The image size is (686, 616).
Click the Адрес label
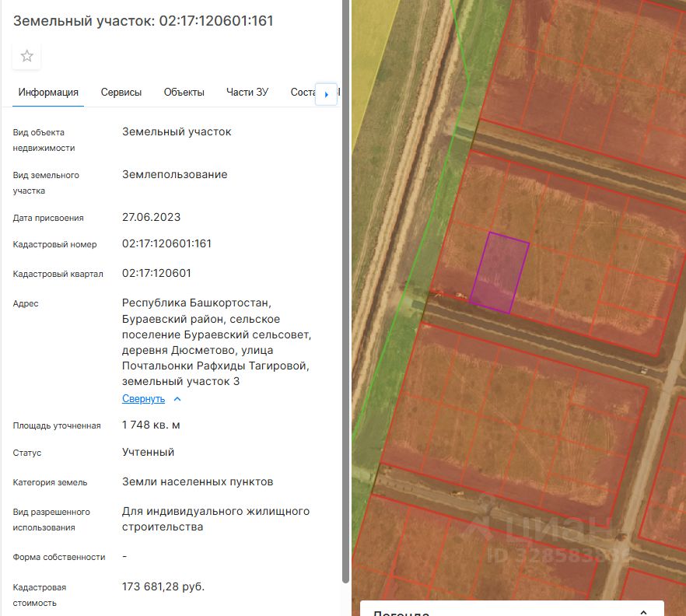26,303
